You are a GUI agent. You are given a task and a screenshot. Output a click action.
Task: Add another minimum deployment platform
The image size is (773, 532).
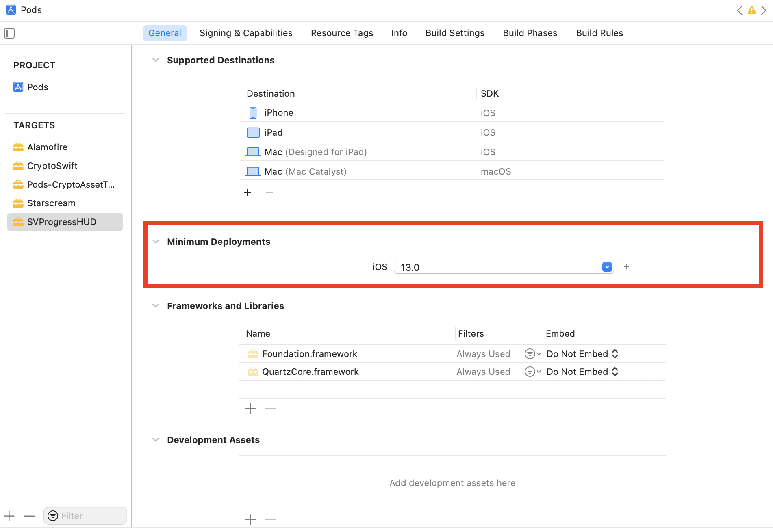(627, 267)
